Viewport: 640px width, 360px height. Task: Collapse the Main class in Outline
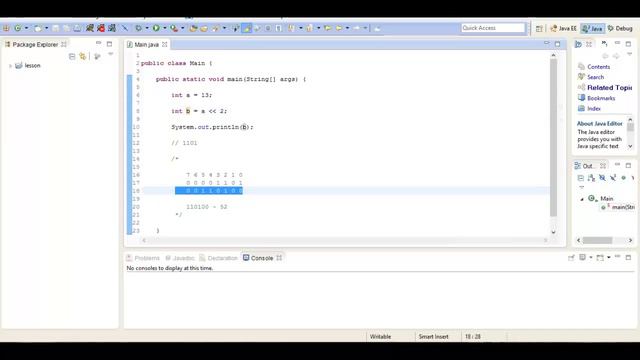[582, 199]
